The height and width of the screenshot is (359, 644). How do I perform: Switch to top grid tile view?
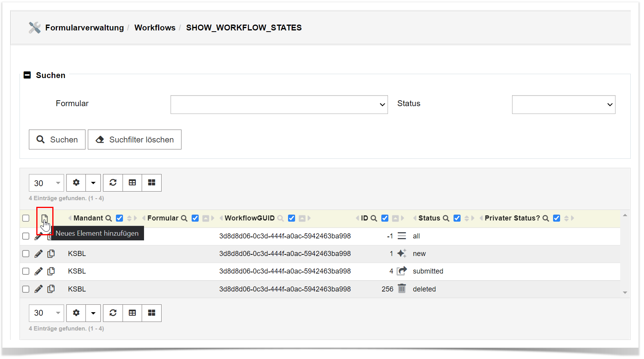(151, 183)
